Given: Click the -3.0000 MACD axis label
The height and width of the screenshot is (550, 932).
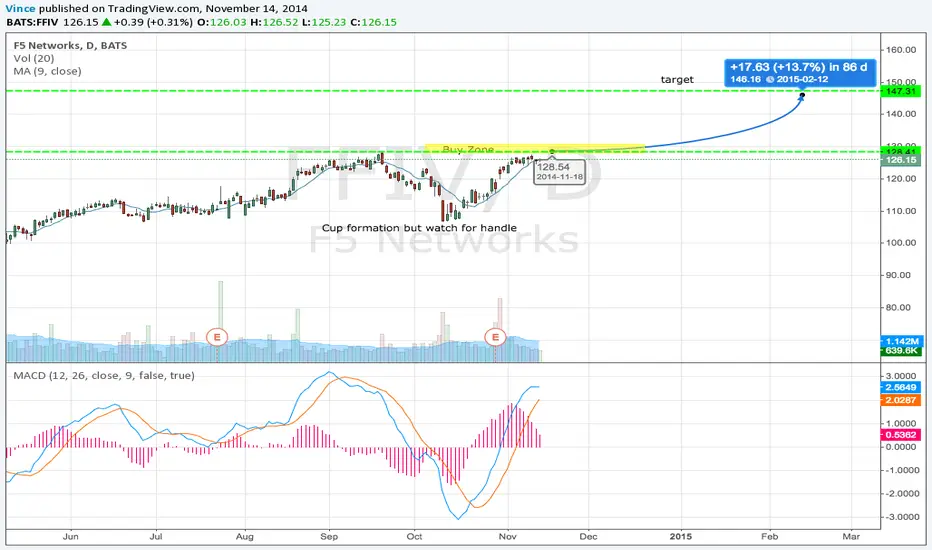Looking at the screenshot, I should click(x=901, y=517).
